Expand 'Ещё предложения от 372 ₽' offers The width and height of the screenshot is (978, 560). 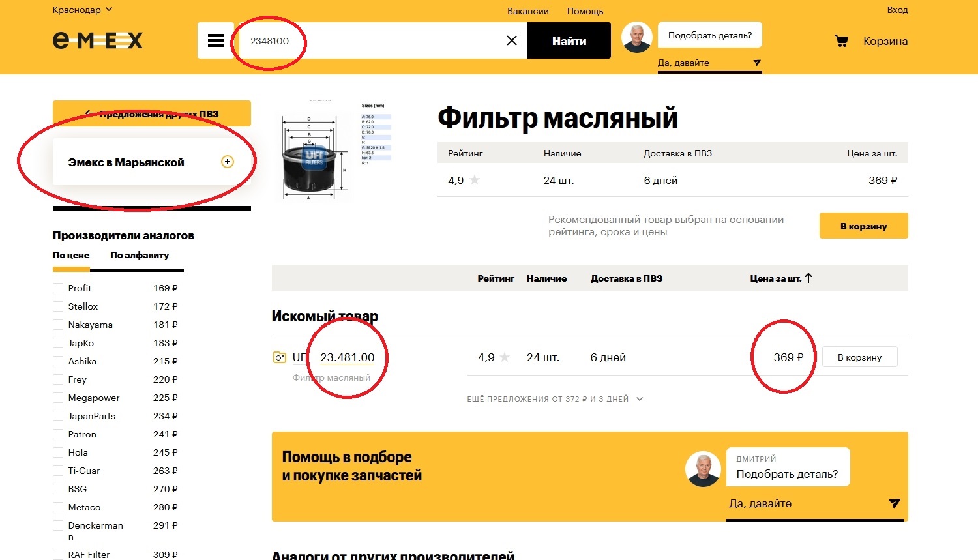click(555, 399)
